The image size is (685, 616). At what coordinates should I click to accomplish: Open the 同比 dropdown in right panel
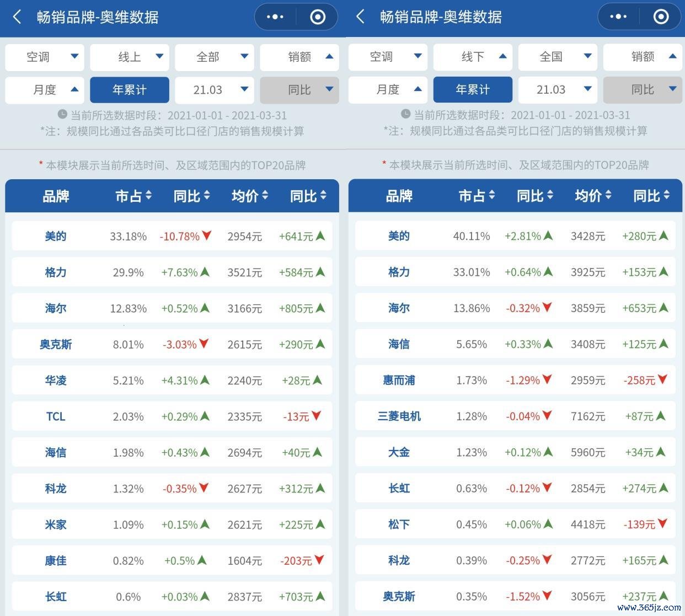point(643,90)
